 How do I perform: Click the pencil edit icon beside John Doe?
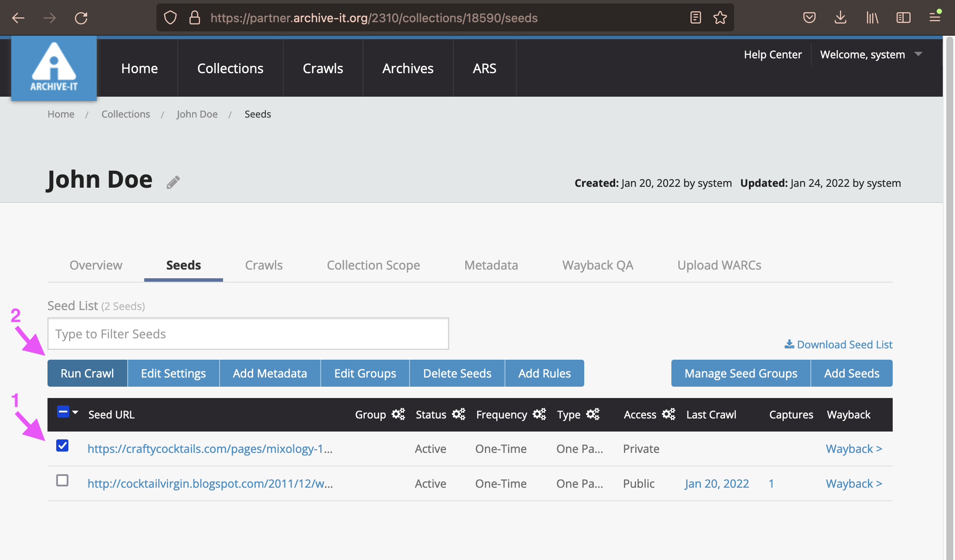click(x=173, y=182)
